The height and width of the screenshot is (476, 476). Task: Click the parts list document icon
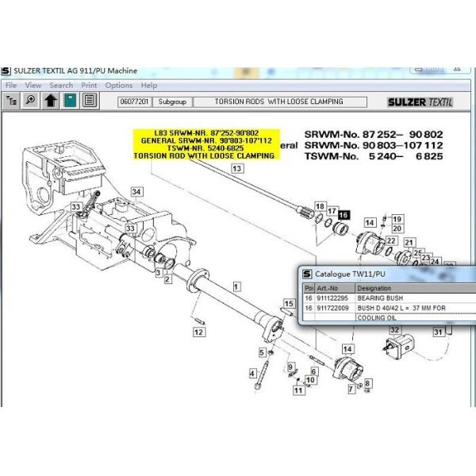point(90,101)
